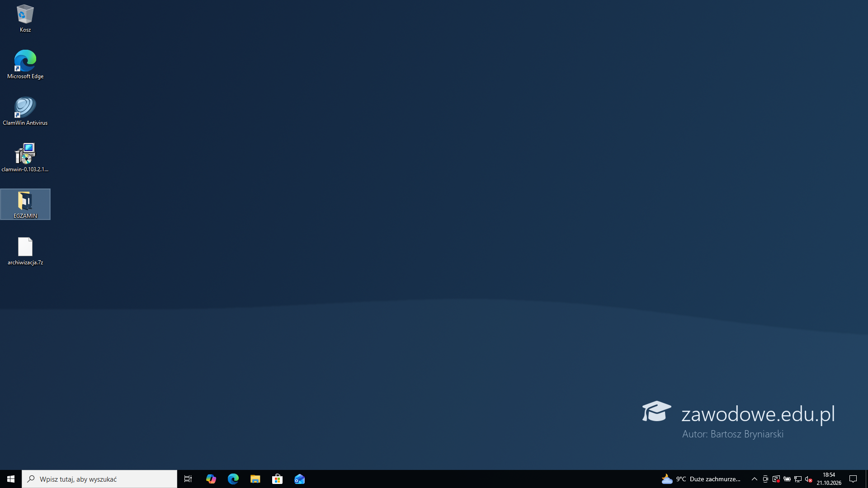Screen dimensions: 868x488
Task: Open File Explorer from the taskbar
Action: (255, 479)
